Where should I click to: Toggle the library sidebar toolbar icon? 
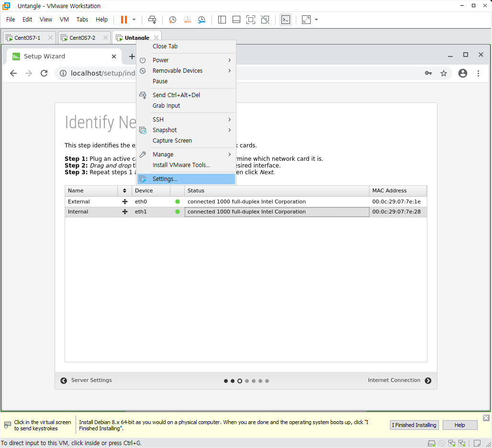tap(222, 20)
